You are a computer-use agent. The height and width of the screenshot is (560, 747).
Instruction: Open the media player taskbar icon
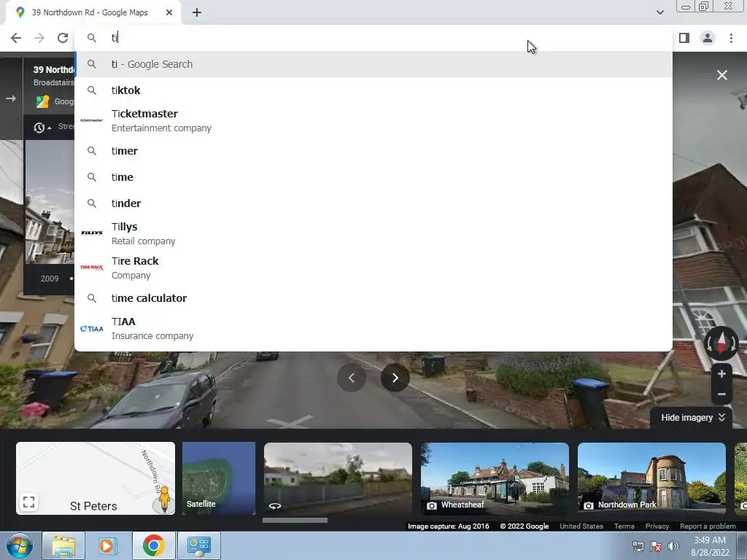tap(108, 545)
